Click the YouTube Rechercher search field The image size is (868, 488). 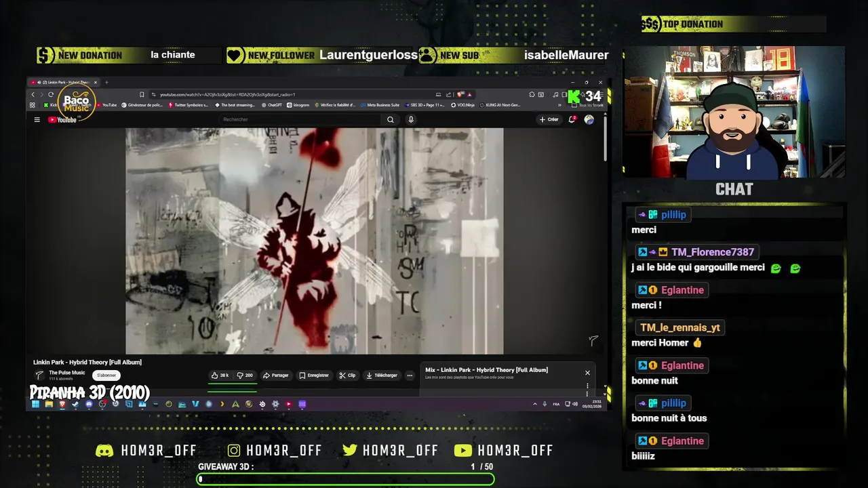point(300,119)
